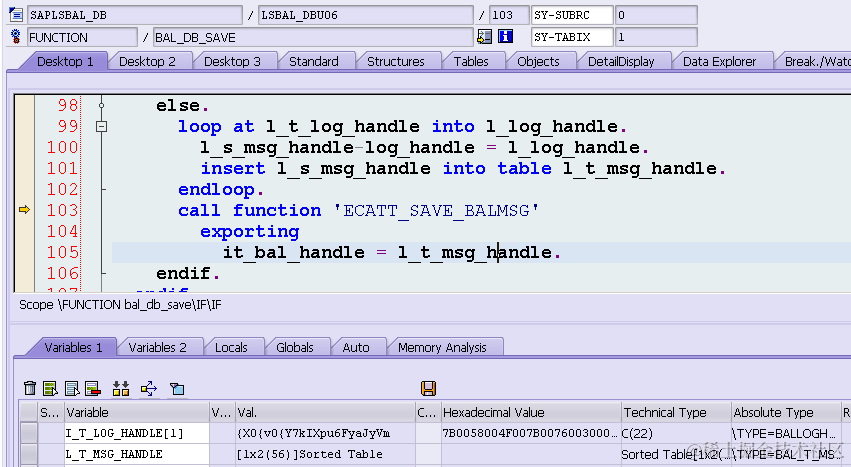Click the L_T_MSG_HANDLE variable name cell
851x467 pixels.
pyautogui.click(x=137, y=454)
